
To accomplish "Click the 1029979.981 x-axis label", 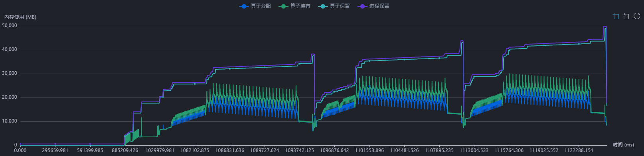I will click(x=160, y=150).
